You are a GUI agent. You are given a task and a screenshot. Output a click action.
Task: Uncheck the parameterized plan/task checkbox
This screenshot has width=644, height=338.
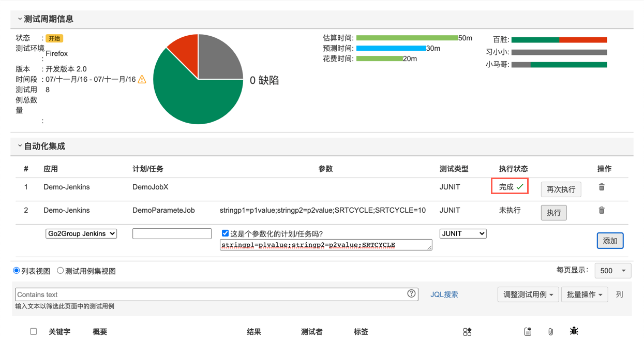point(225,233)
